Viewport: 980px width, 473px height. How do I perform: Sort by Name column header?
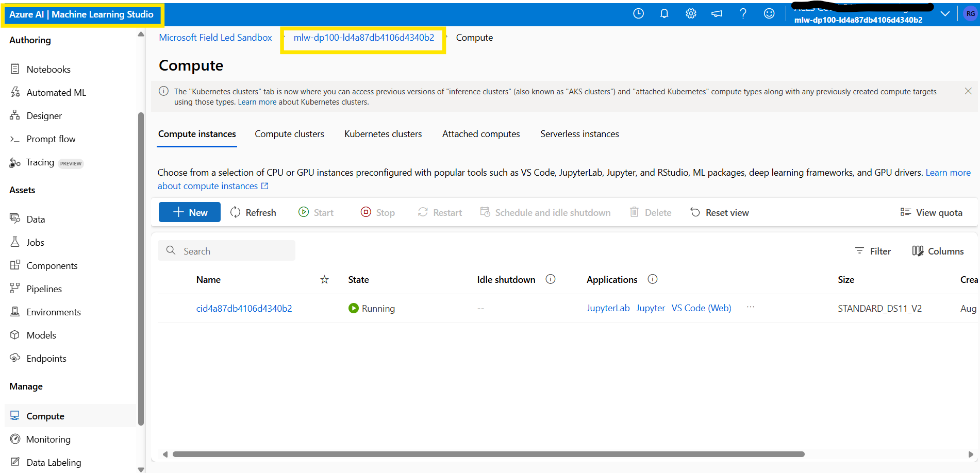208,279
